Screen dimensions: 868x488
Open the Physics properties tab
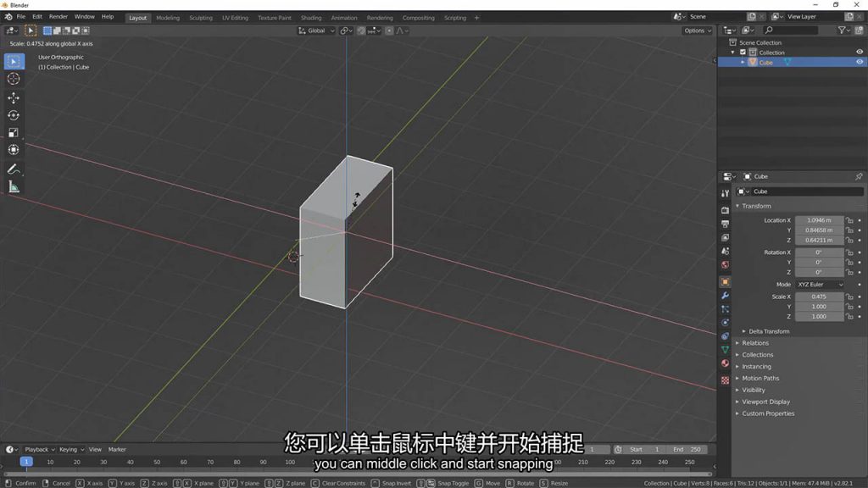pos(726,323)
